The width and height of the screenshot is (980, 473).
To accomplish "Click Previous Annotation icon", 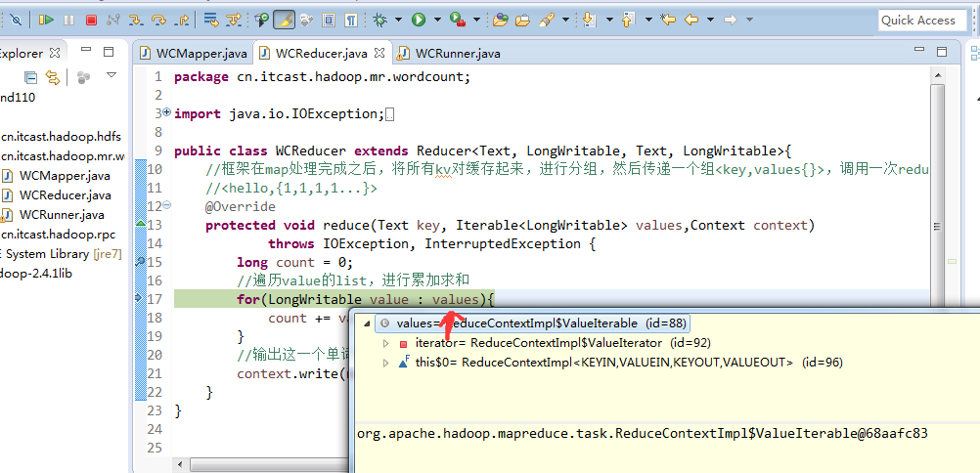I will pyautogui.click(x=629, y=20).
